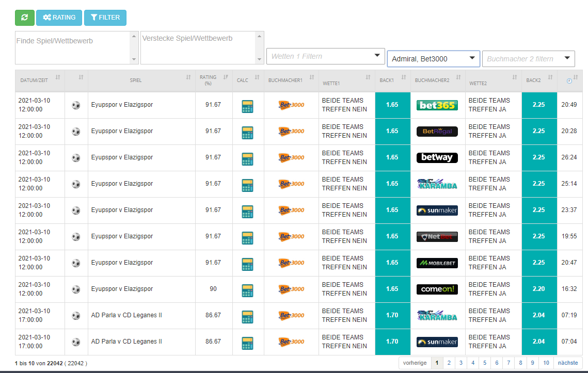Click the BetRegal bookmaker logo
Viewport: 588px width, 373px height.
tap(437, 131)
